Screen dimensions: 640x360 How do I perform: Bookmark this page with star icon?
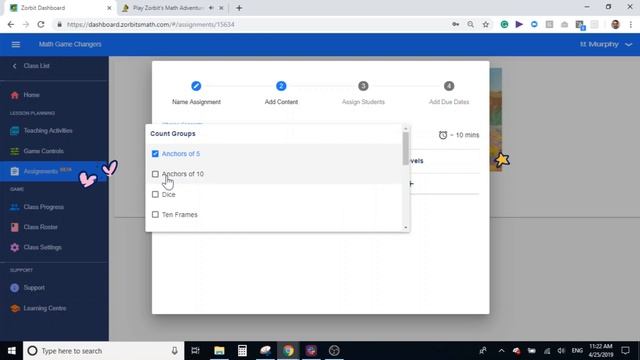coord(486,24)
